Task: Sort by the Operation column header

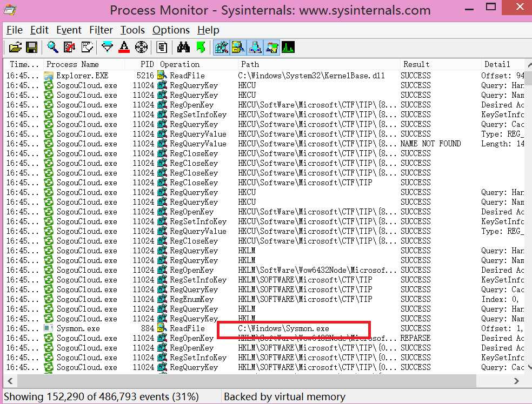Action: [x=198, y=64]
